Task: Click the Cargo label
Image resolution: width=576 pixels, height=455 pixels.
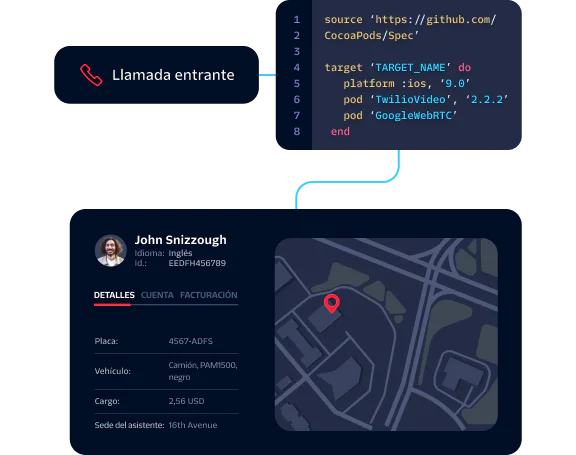Action: pos(107,401)
